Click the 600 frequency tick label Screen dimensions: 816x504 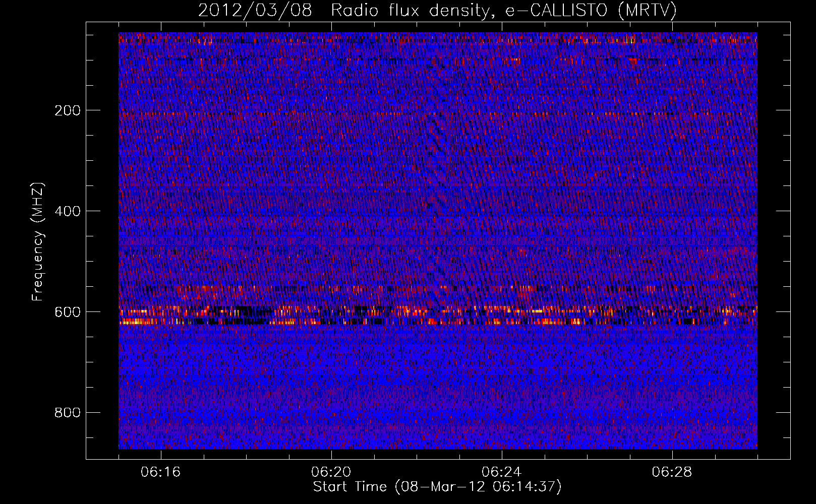click(68, 312)
